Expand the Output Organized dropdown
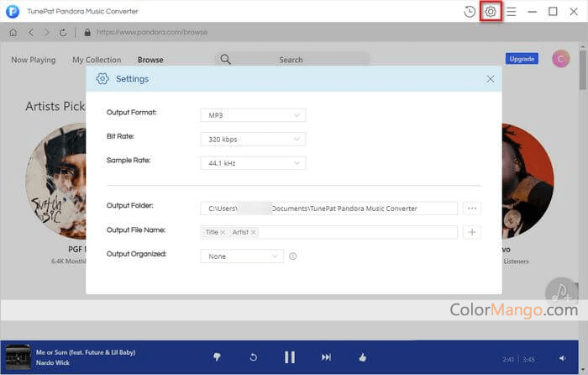 coord(242,256)
